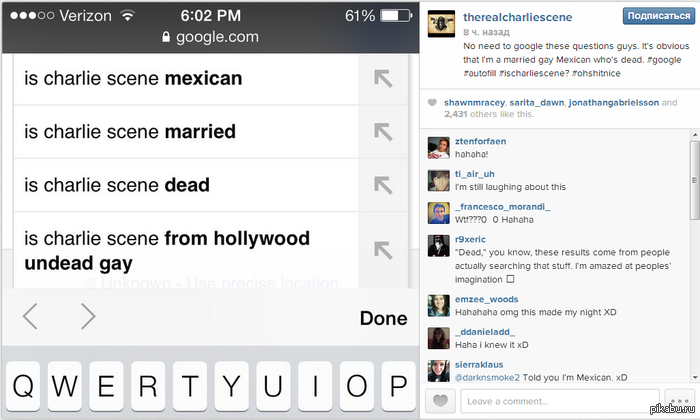Viewport: 700px width, 420px height.
Task: Open _francesco_morandi_ commenter profile
Action: (503, 207)
